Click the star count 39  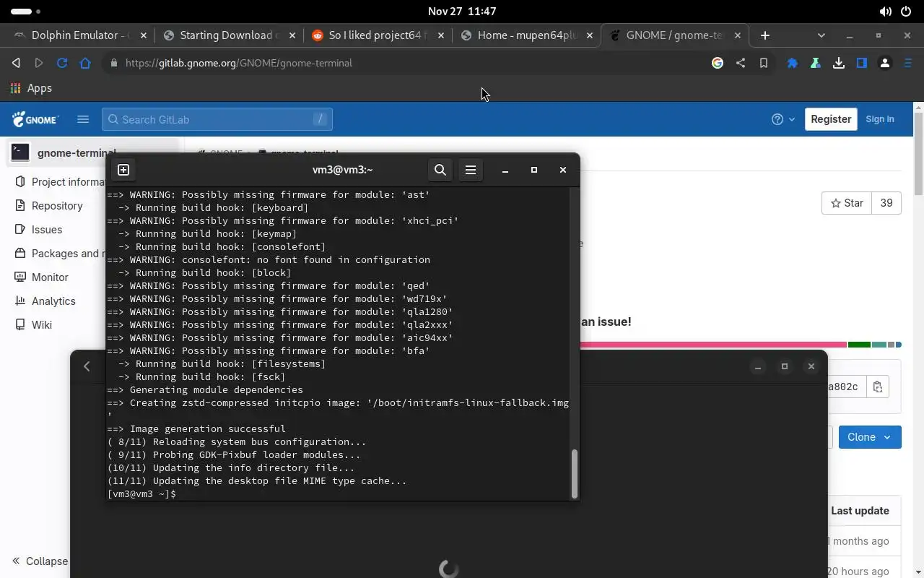(886, 203)
